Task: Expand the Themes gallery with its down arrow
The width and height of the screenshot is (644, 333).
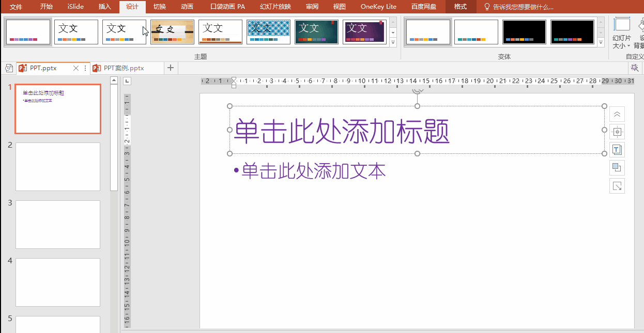Action: pyautogui.click(x=393, y=42)
